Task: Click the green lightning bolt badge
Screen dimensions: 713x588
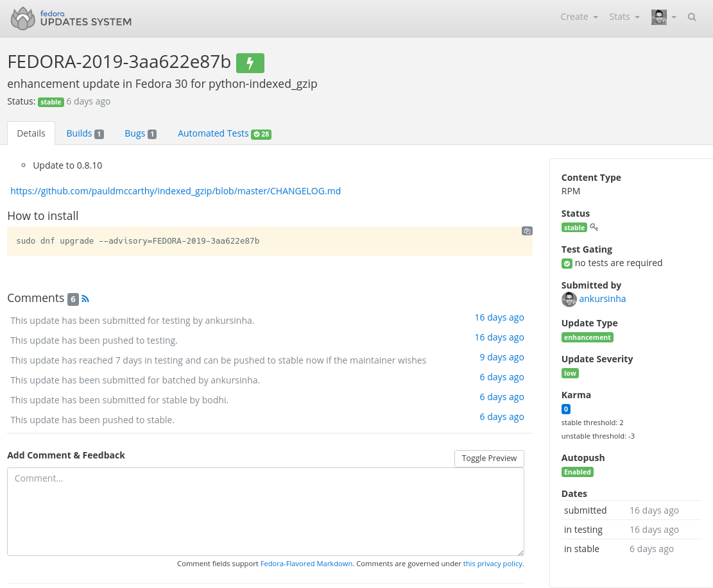Action: 250,63
